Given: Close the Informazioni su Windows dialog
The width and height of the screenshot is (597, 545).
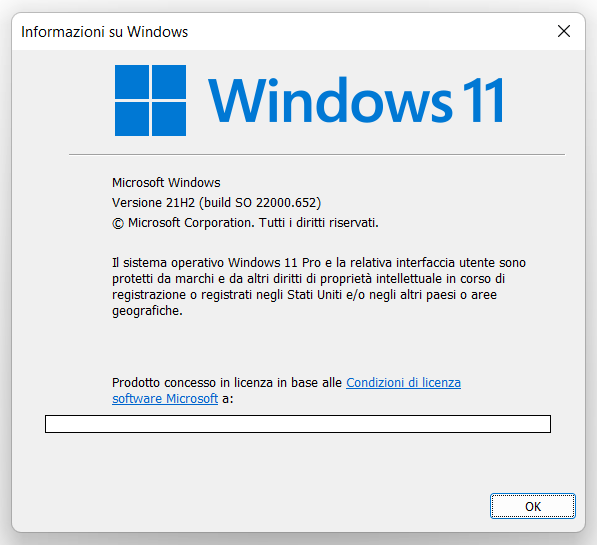Looking at the screenshot, I should 564,31.
